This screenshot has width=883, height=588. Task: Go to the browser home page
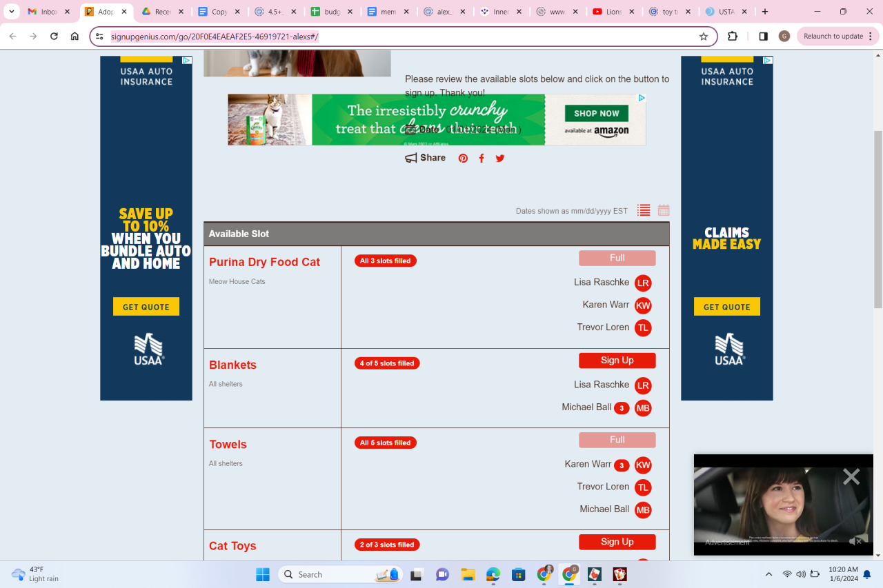pyautogui.click(x=75, y=37)
